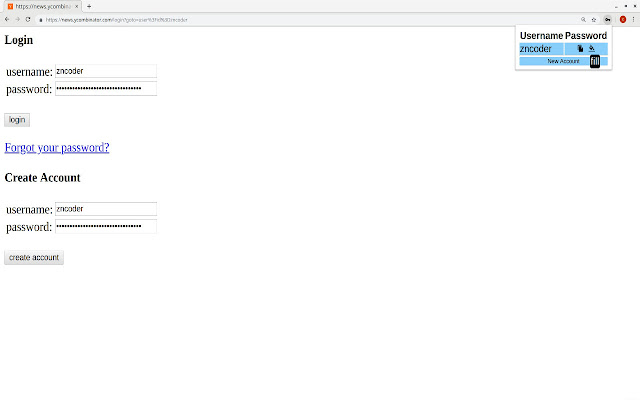Close the browser window
The image size is (640, 400).
tap(635, 6)
